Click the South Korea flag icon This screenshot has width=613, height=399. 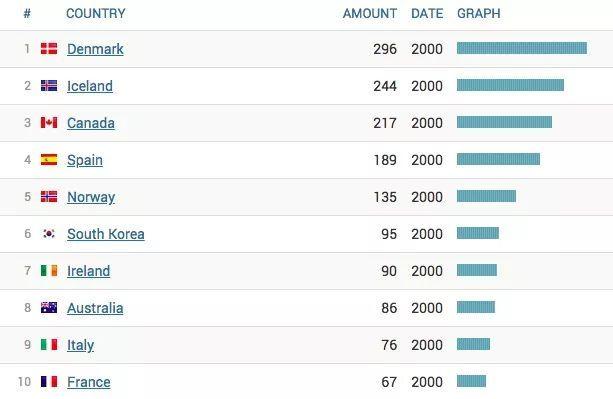coord(49,233)
